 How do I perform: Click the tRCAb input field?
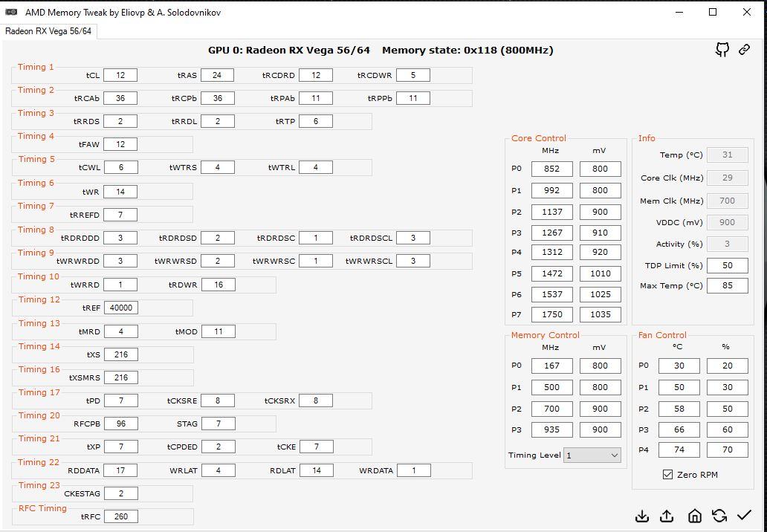(x=120, y=98)
